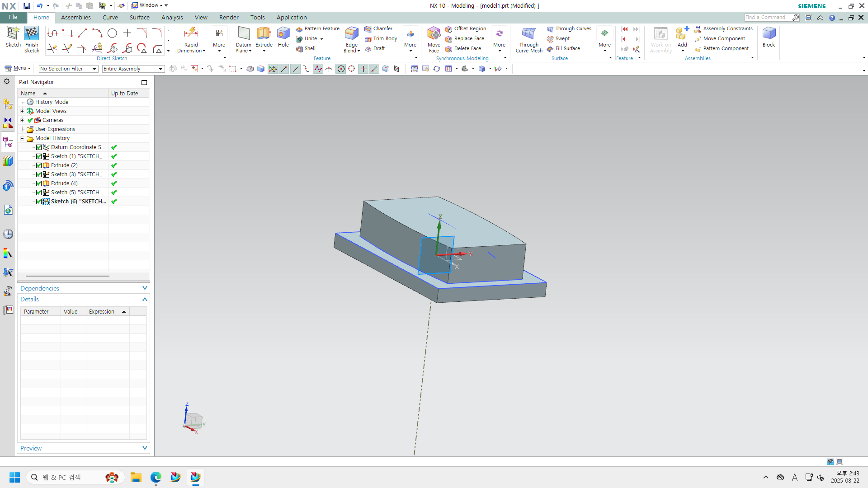
Task: Open the No Selection Filter dropdown
Action: (68, 69)
